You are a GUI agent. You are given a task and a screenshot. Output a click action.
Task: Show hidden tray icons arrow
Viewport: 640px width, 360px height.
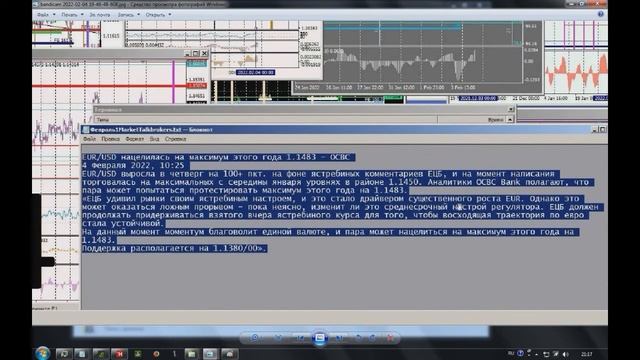[x=537, y=354]
